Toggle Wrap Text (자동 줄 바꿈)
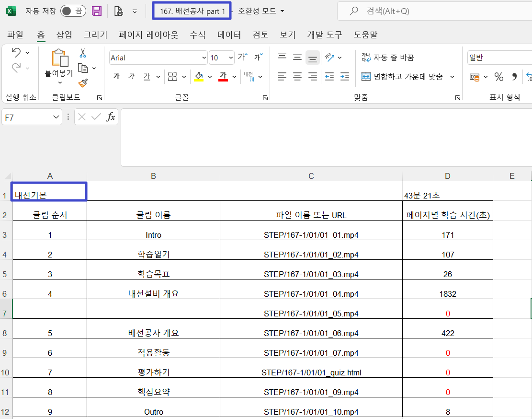Viewport: 532px width, 419px height. (x=387, y=58)
